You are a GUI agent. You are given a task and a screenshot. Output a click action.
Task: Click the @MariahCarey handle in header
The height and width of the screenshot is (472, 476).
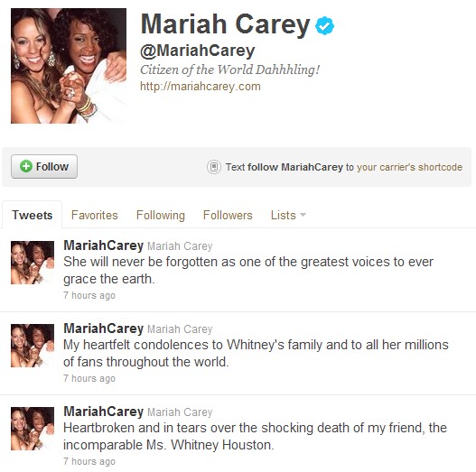coord(198,51)
